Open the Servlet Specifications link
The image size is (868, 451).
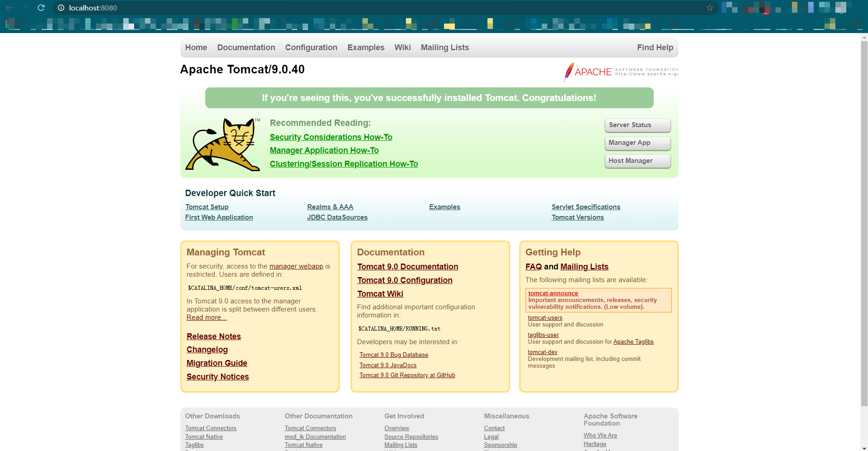pyautogui.click(x=586, y=207)
